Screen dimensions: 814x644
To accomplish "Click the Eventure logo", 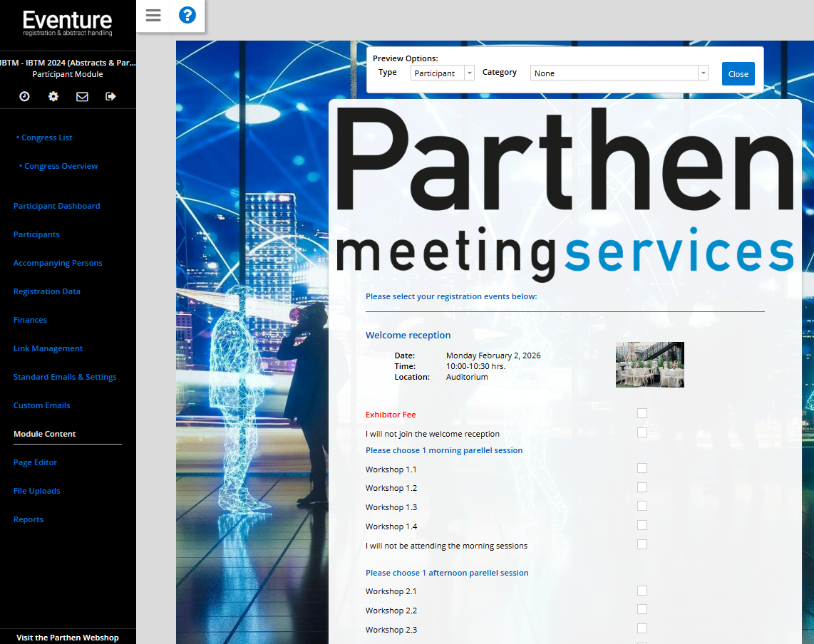I will [68, 23].
